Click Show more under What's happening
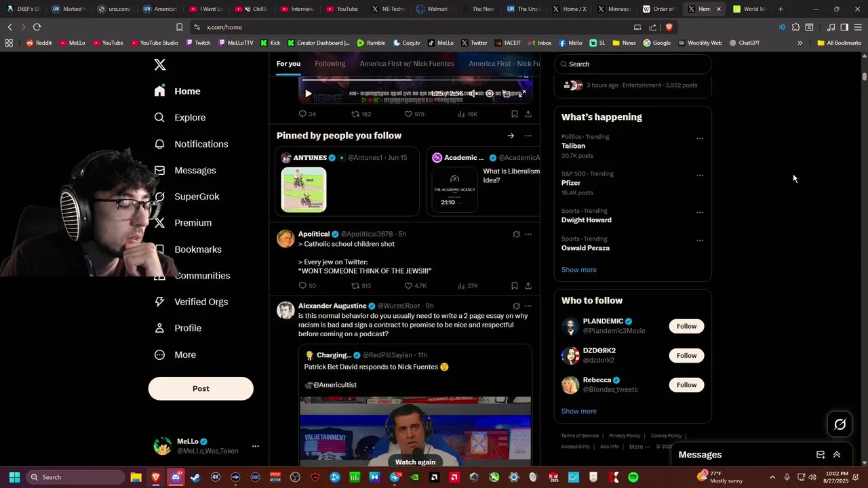The image size is (868, 488). (x=578, y=270)
